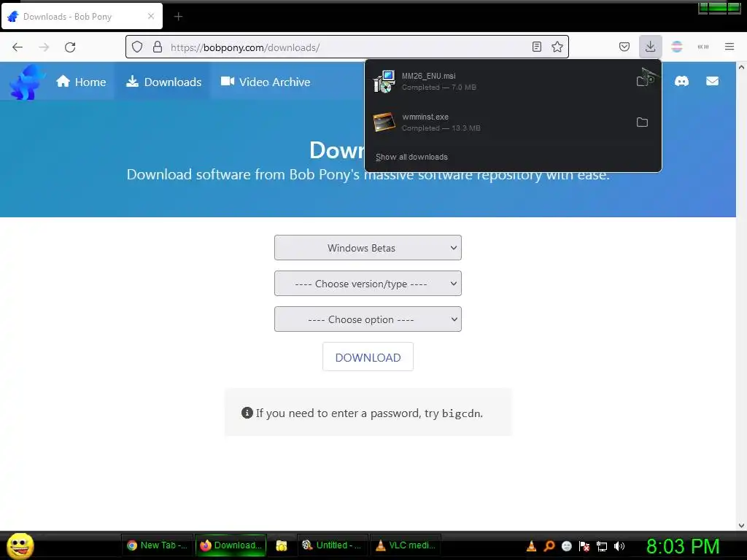Click the security flag tray icon
This screenshot has width=747, height=560.
coord(584,546)
